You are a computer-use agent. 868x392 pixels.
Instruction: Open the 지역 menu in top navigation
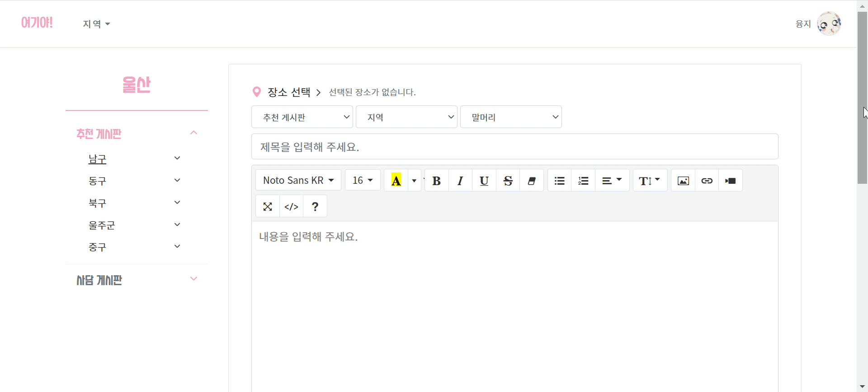pos(96,24)
